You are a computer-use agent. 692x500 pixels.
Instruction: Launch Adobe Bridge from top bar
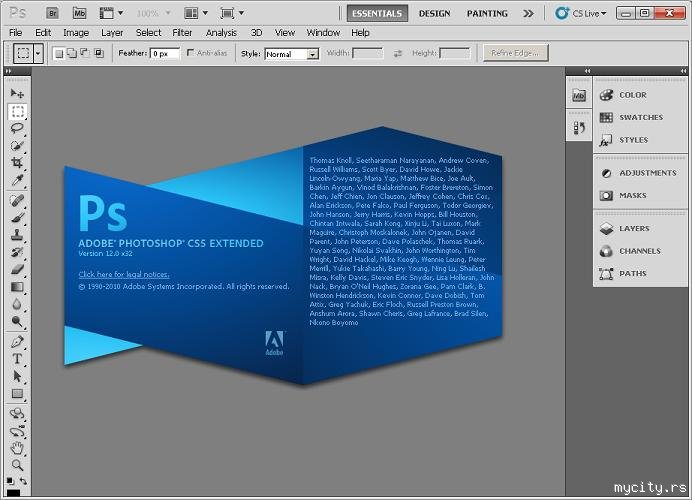click(51, 14)
